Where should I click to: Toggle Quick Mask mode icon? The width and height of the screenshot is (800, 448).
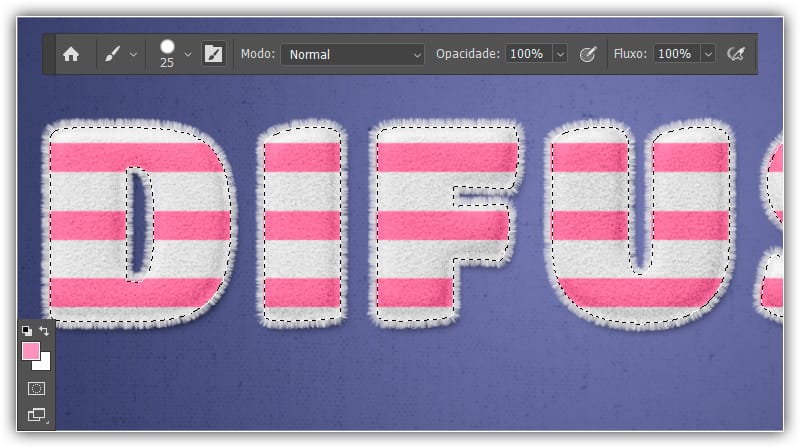36,389
